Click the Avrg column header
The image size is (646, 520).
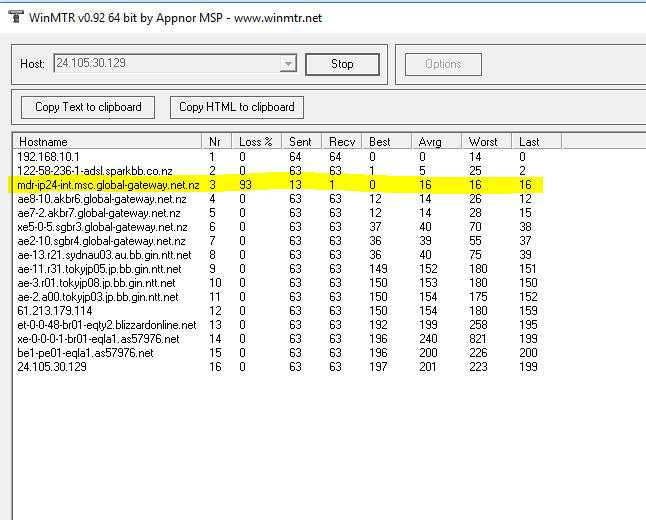click(x=436, y=141)
